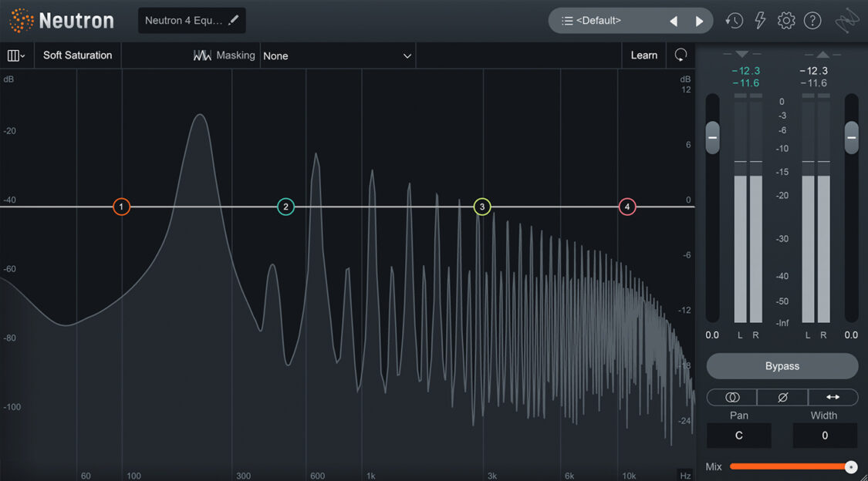This screenshot has height=481, width=868.
Task: Open the masking target None dropdown
Action: coord(338,55)
